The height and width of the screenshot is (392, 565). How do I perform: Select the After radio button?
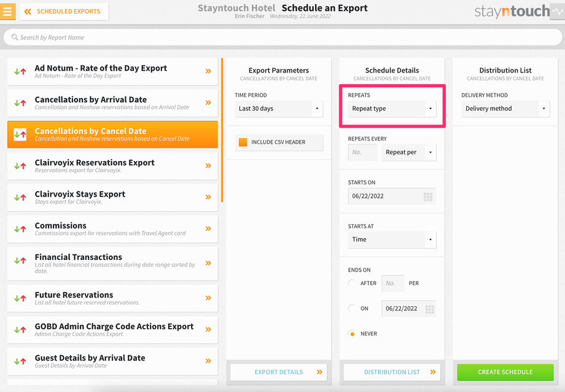tap(353, 283)
